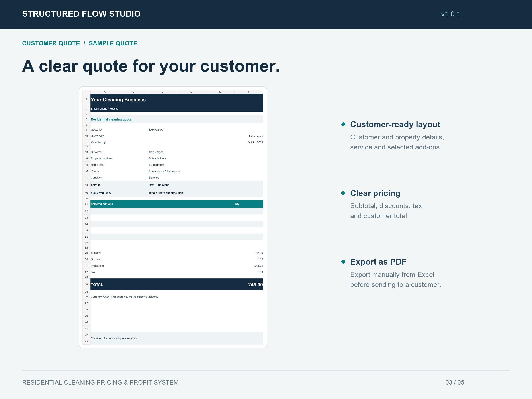
Task: Click the headline 'A clear quote for your customer.'
Action: click(151, 66)
